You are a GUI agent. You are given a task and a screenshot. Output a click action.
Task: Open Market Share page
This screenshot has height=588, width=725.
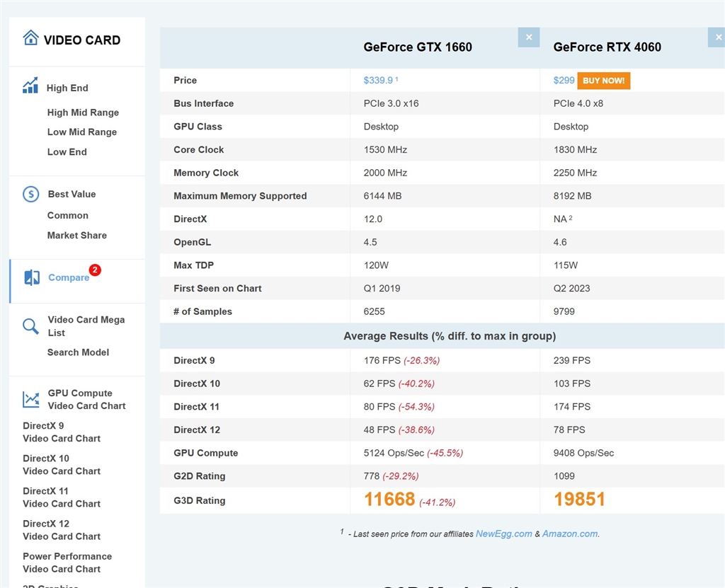click(76, 236)
